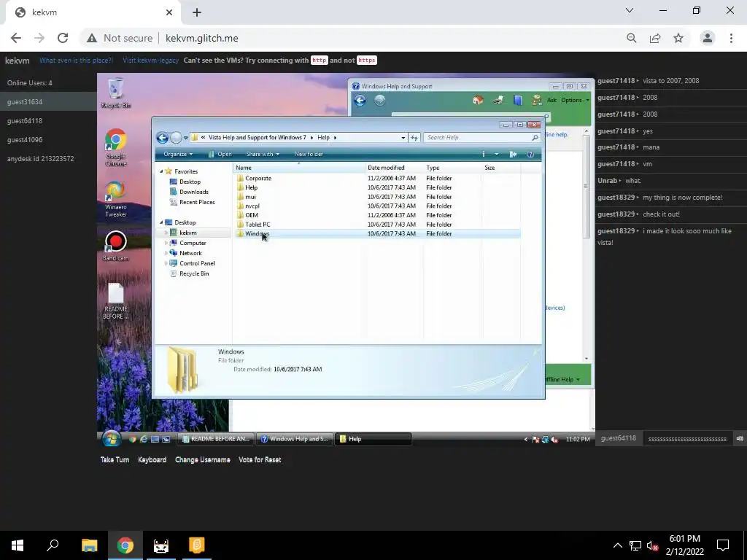Open the Vista Start orb

111,438
